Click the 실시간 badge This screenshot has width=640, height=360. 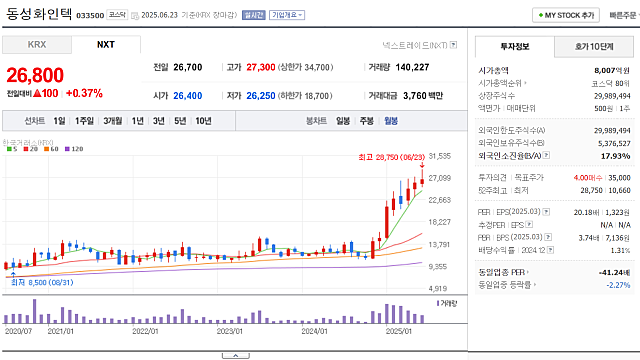[253, 15]
